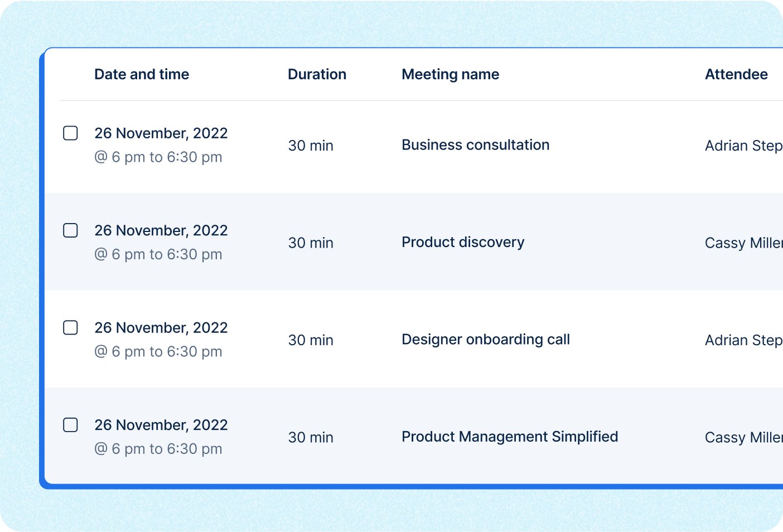Click the 'Attendee' column header

click(x=736, y=74)
